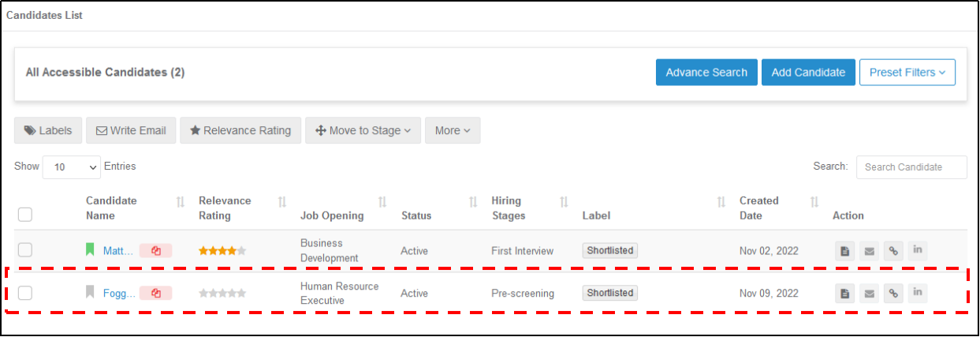Tick checkbox for Fogg candidate row

pyautogui.click(x=25, y=293)
